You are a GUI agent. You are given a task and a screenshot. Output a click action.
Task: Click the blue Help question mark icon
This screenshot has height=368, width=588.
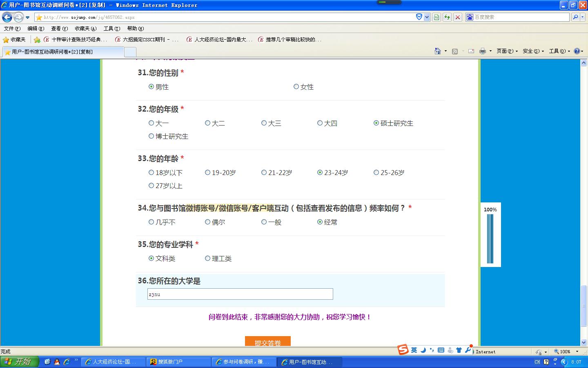click(x=577, y=51)
